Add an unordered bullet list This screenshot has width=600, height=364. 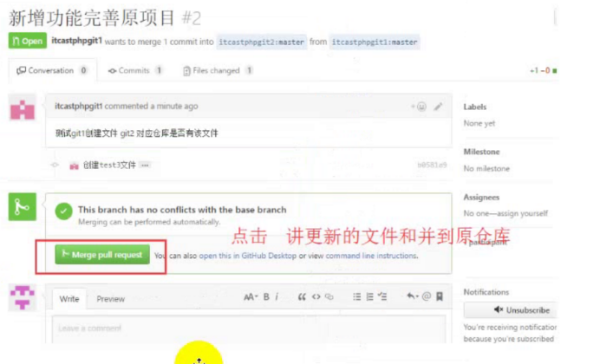coord(356,296)
